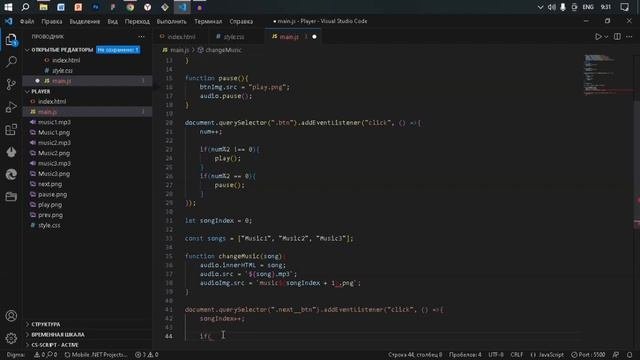Open the Search view in activity bar

coord(11,62)
